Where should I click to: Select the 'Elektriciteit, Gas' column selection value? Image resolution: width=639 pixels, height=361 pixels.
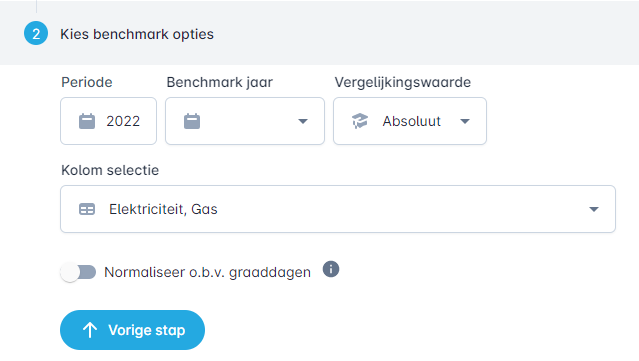tap(163, 209)
